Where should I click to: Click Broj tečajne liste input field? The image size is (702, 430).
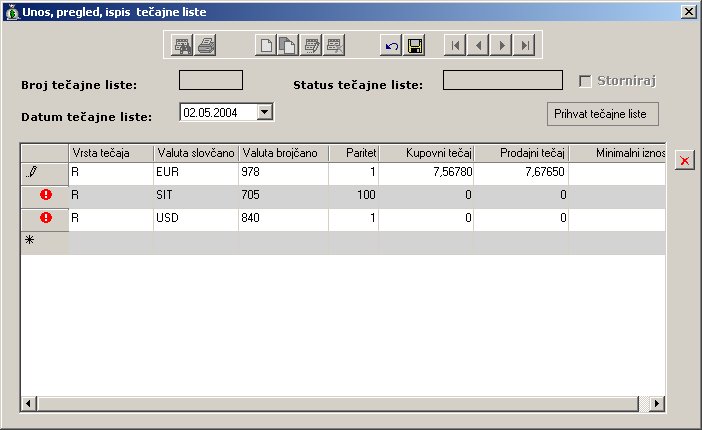211,80
